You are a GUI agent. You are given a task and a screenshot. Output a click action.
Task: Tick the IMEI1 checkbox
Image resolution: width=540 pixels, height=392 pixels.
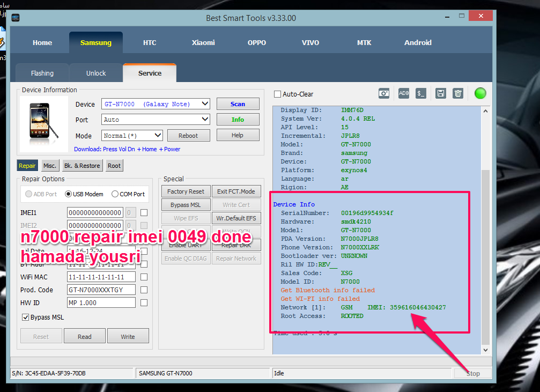tap(144, 213)
